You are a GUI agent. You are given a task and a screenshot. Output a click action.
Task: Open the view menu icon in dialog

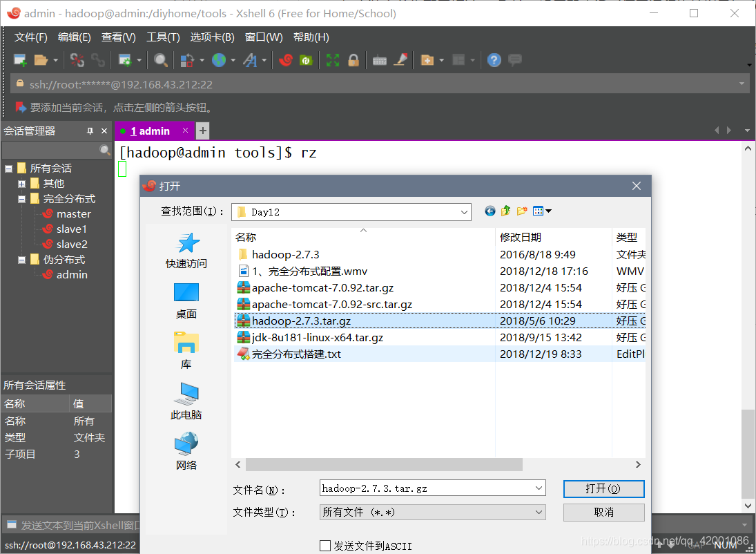tap(542, 211)
